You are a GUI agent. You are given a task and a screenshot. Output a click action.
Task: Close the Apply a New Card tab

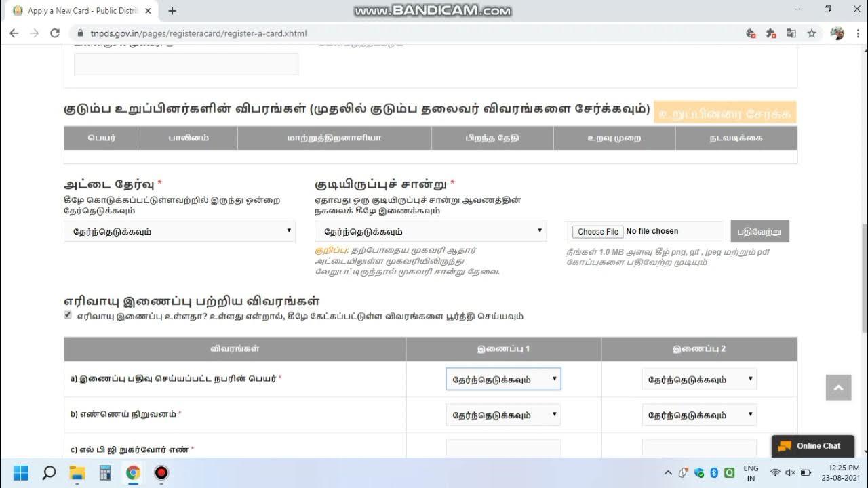point(148,11)
